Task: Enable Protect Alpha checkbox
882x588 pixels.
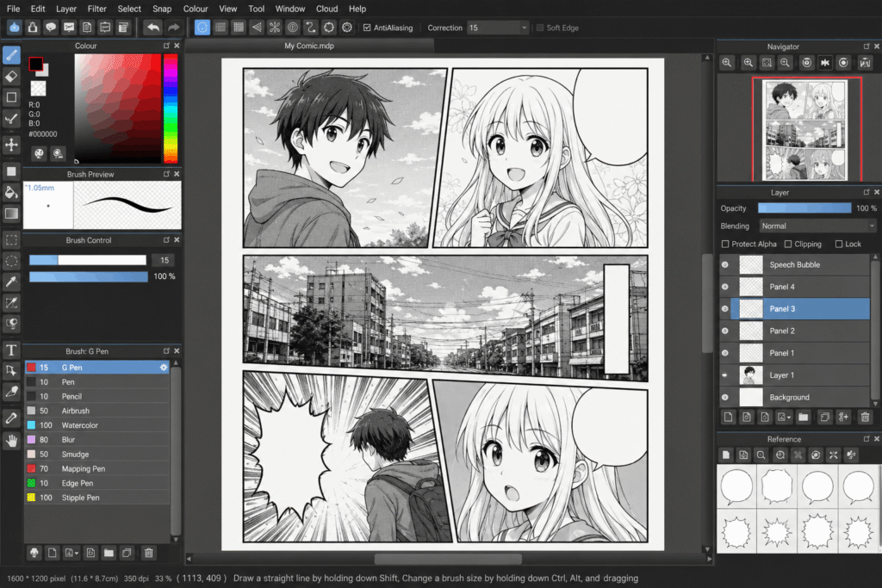Action: point(725,244)
